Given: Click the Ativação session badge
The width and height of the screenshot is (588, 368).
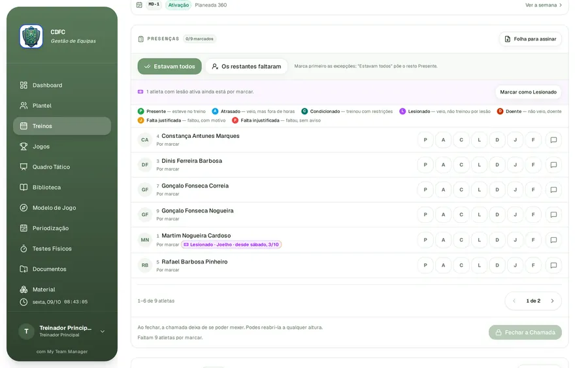Looking at the screenshot, I should coord(178,5).
